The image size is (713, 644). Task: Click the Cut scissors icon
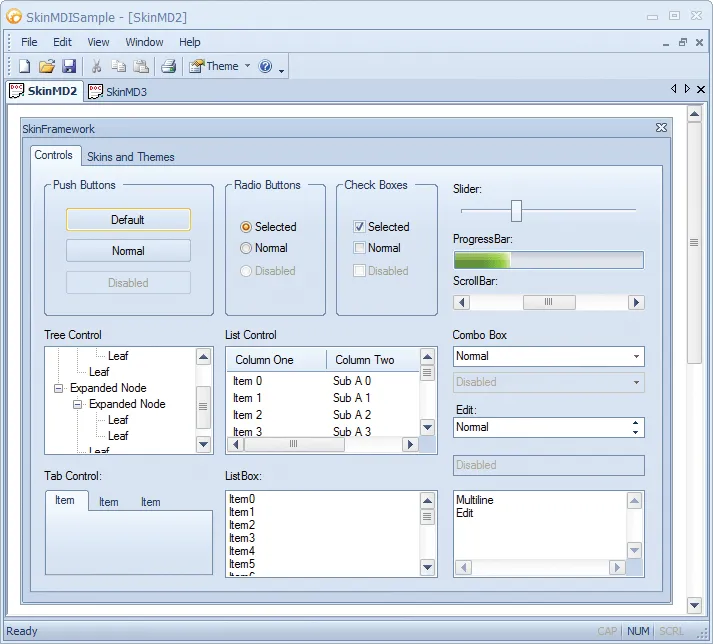pyautogui.click(x=96, y=66)
